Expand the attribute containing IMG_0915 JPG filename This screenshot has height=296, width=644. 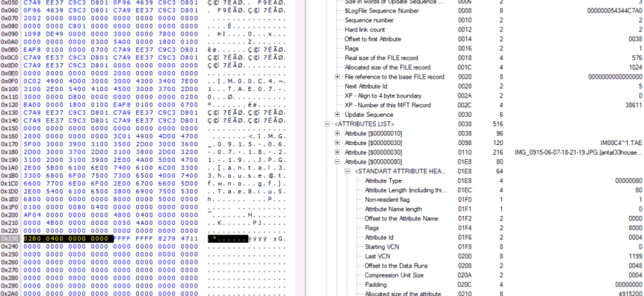[338, 152]
